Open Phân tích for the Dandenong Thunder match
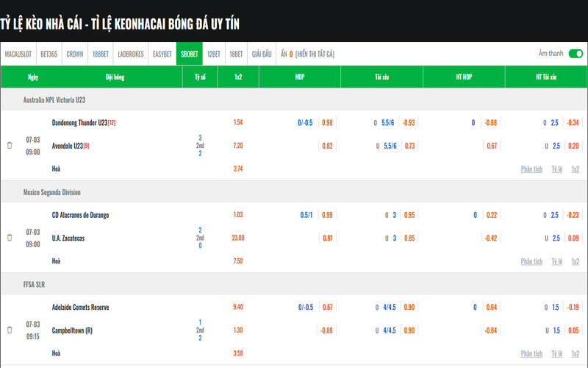The height and width of the screenshot is (368, 588). click(x=531, y=169)
